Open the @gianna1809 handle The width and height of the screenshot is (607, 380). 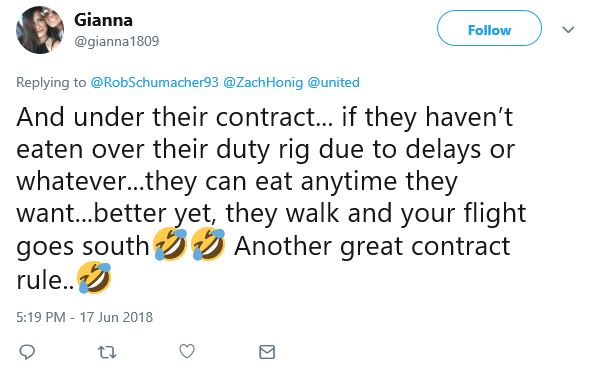pos(117,41)
